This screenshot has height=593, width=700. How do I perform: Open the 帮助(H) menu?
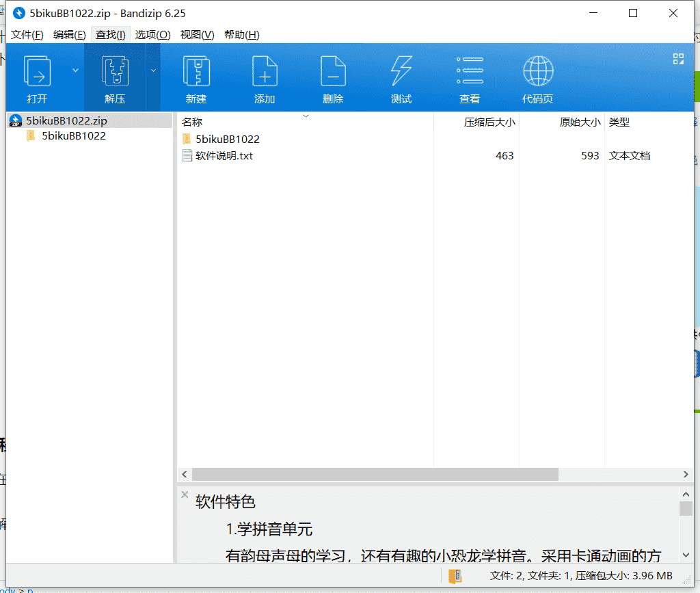[241, 35]
